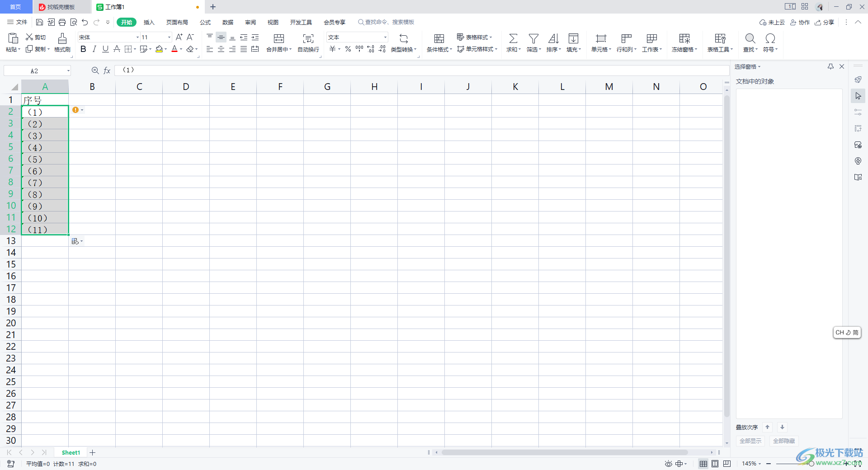Select the Sheet1 tab
Screen dimensions: 868x470
[71, 452]
